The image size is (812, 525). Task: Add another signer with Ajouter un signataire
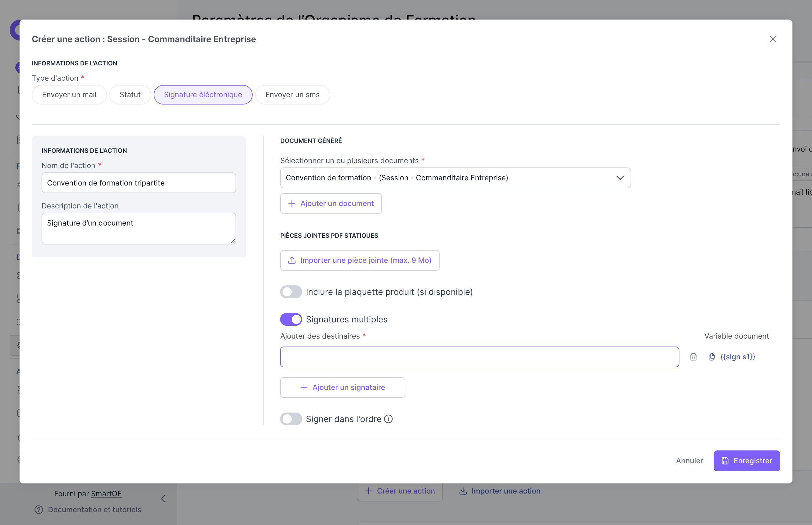pos(342,387)
